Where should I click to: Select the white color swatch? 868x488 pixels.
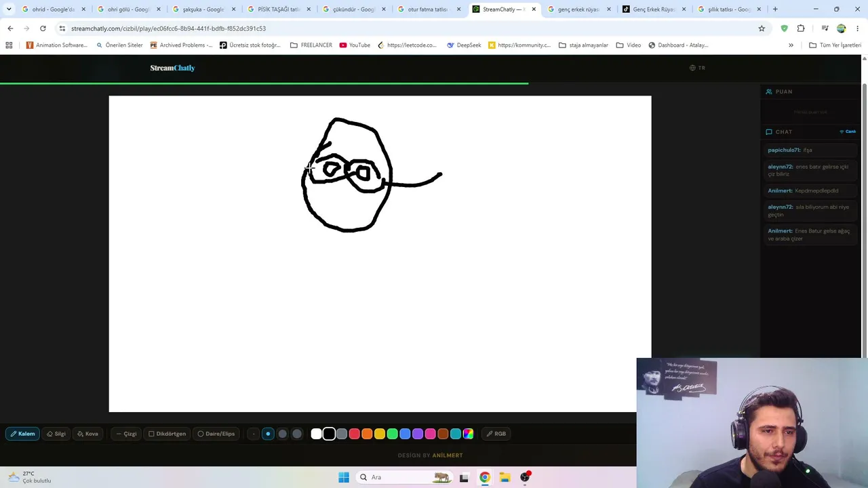316,434
